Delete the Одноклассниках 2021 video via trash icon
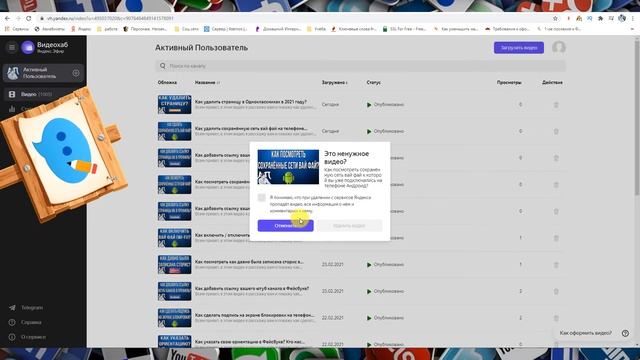640x360 pixels. click(556, 105)
